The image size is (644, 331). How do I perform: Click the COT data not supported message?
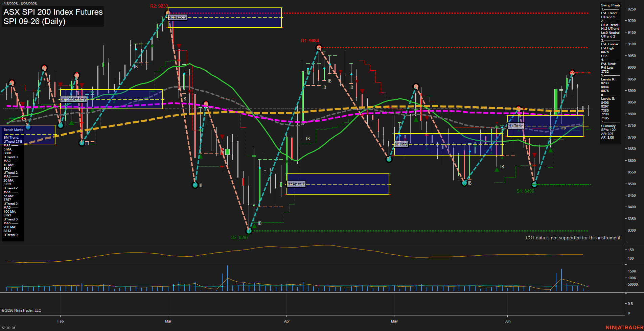tap(573, 238)
